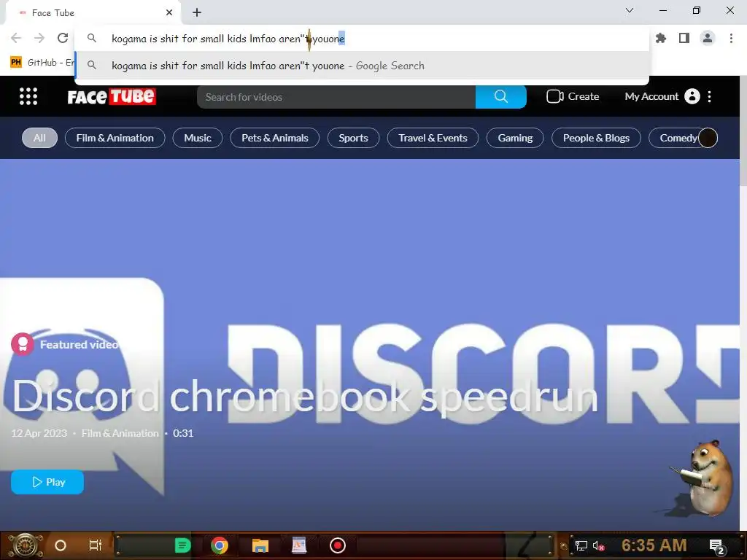747x560 pixels.
Task: Click the Face Tube browser tab
Action: click(x=93, y=13)
